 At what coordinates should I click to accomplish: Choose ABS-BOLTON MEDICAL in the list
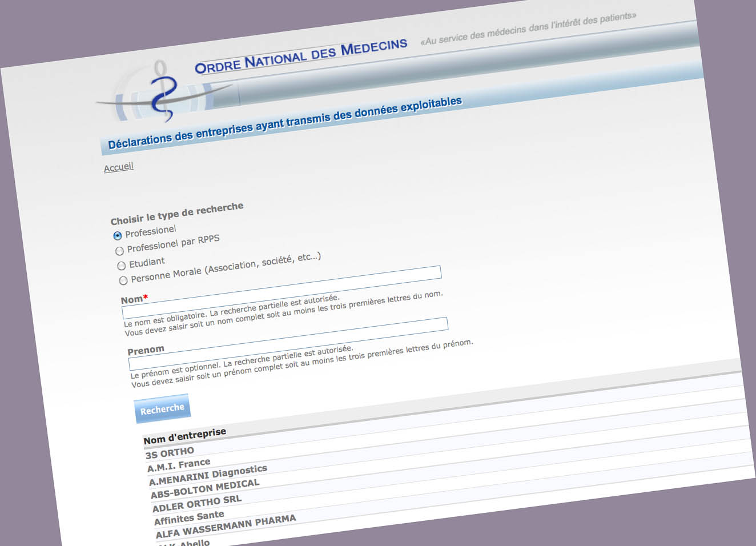[x=205, y=489]
